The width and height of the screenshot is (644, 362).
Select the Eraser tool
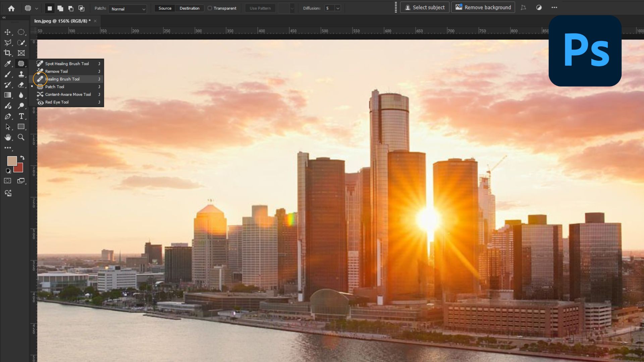(21, 85)
